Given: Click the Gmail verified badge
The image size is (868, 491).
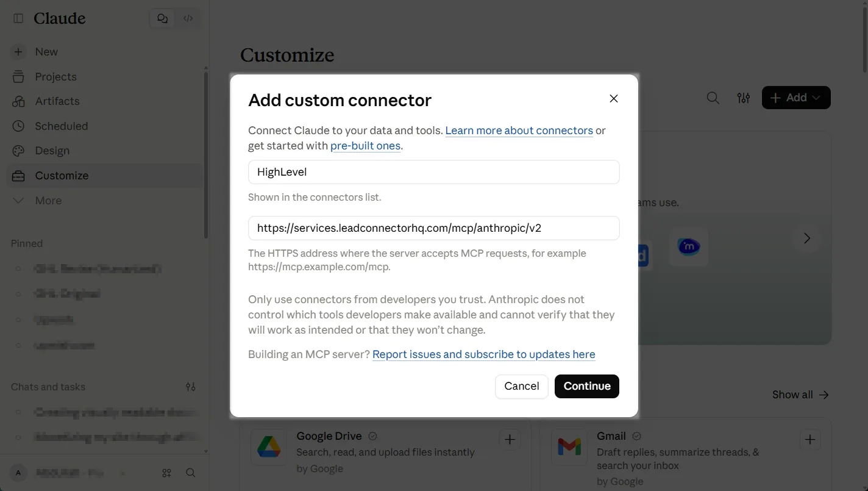Looking at the screenshot, I should 637,436.
